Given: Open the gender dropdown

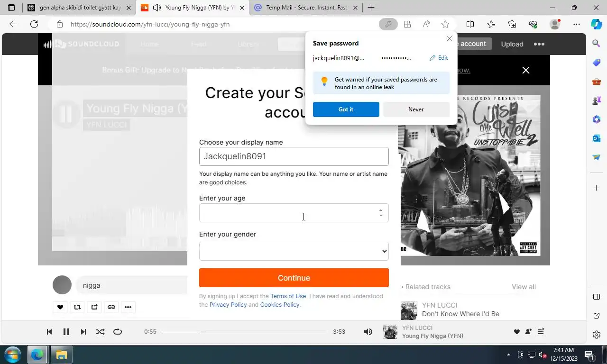Looking at the screenshot, I should point(294,251).
